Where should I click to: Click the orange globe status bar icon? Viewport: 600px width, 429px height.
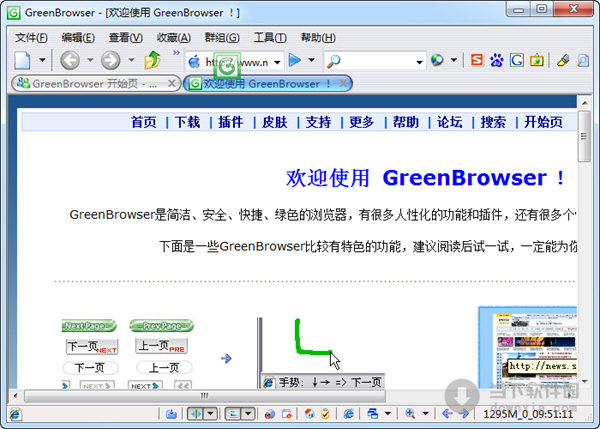click(x=309, y=414)
